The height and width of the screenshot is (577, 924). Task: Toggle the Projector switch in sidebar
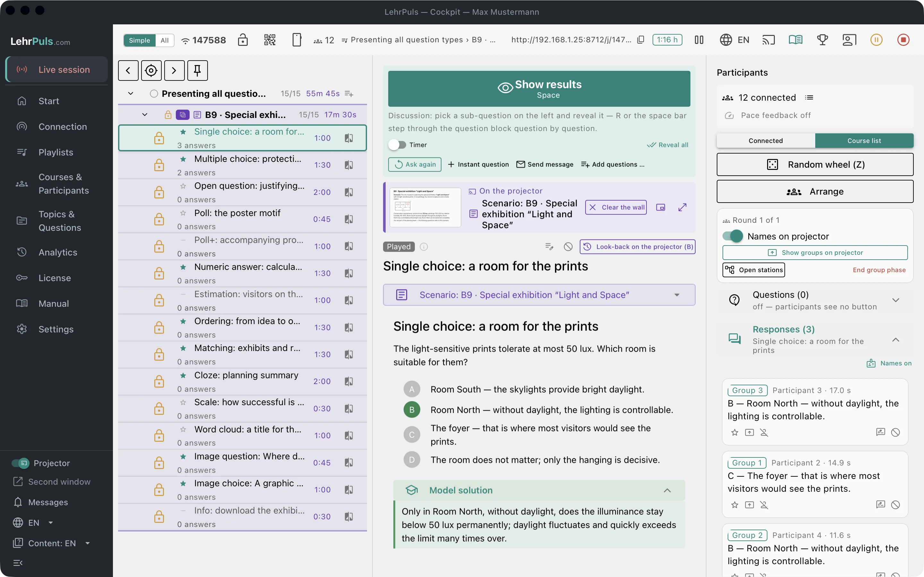coord(21,463)
